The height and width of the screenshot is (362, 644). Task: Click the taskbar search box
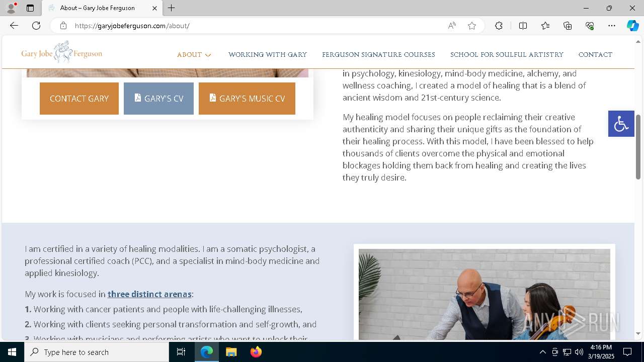97,352
